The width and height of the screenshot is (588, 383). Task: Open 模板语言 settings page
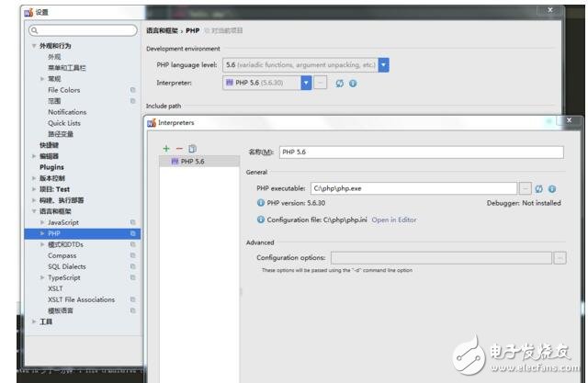(61, 310)
